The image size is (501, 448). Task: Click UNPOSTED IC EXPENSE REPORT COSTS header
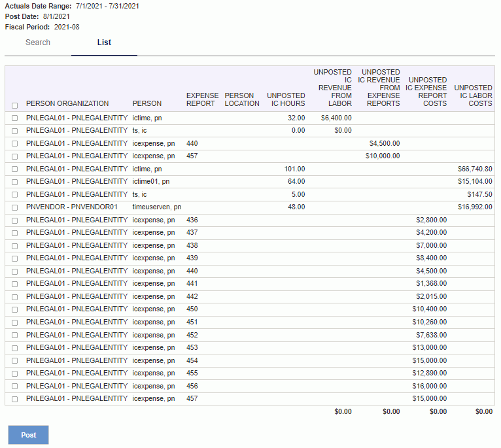(x=426, y=92)
